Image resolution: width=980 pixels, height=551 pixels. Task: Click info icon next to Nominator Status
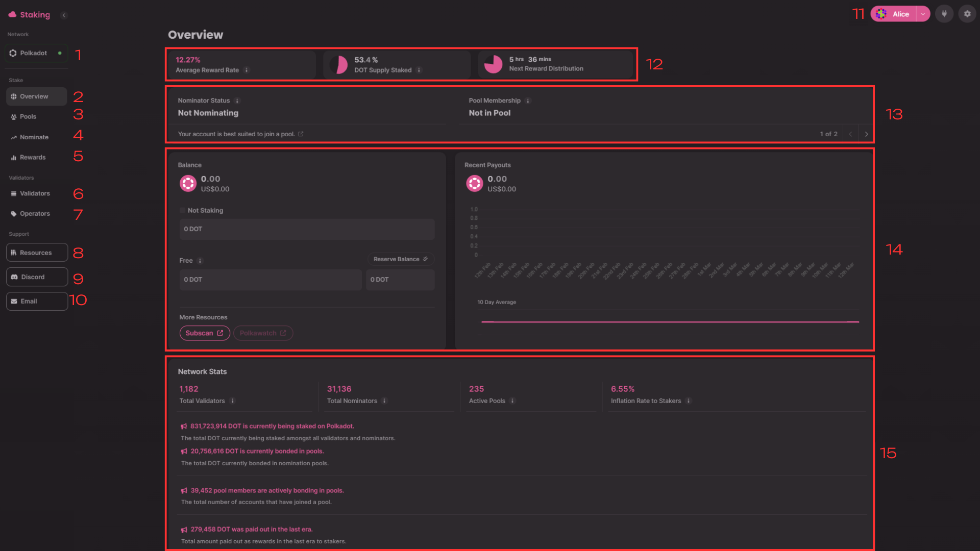click(237, 101)
